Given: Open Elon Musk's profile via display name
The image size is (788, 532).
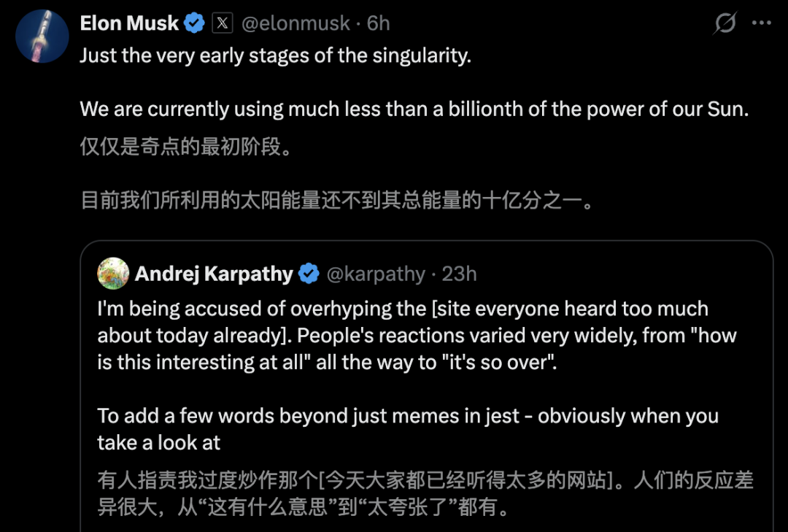Looking at the screenshot, I should (129, 23).
